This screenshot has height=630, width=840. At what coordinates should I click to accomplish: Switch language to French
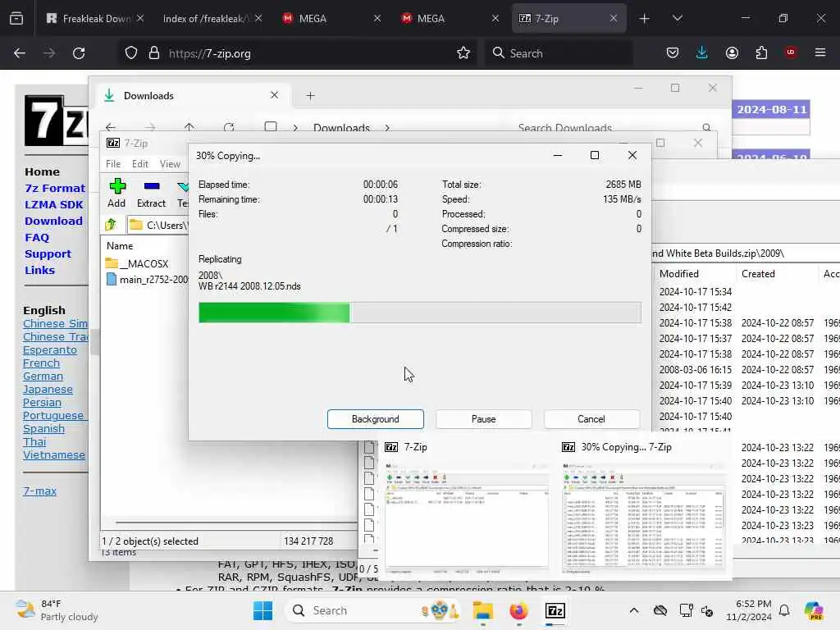pos(41,363)
